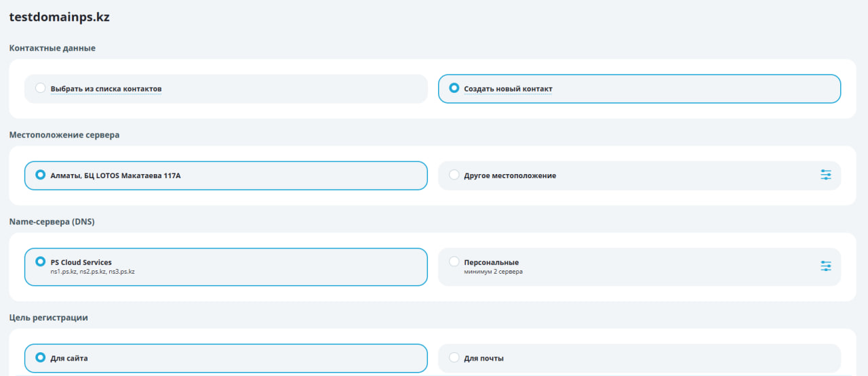868x376 pixels.
Task: Pick the Для сайта radio circle
Action: (41, 357)
